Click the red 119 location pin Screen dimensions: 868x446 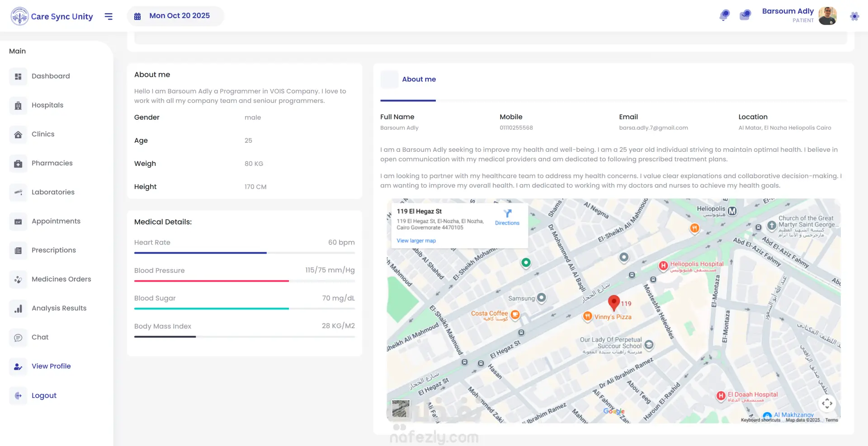613,303
